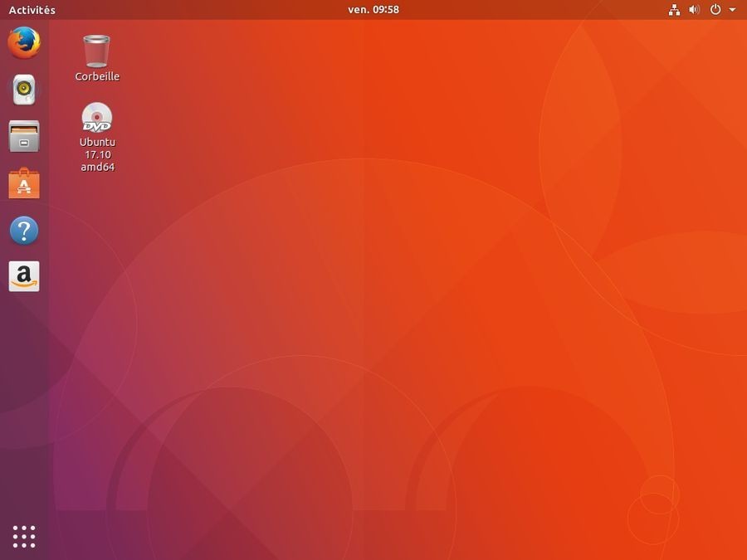Open the Show Applications grid
747x560 pixels.
(x=24, y=536)
